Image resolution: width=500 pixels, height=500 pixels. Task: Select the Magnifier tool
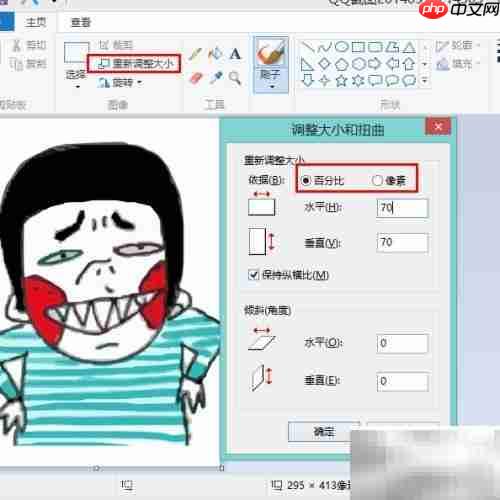tap(235, 78)
